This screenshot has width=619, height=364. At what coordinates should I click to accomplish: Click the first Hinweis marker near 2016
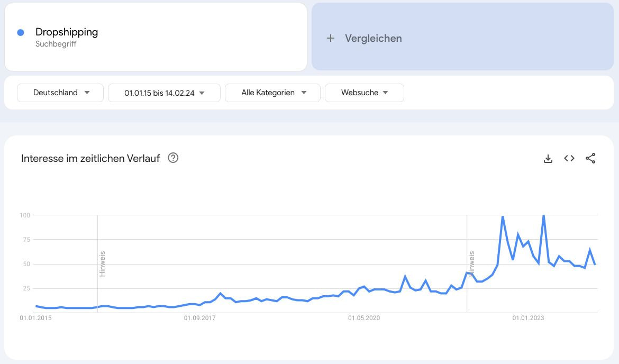(x=102, y=263)
